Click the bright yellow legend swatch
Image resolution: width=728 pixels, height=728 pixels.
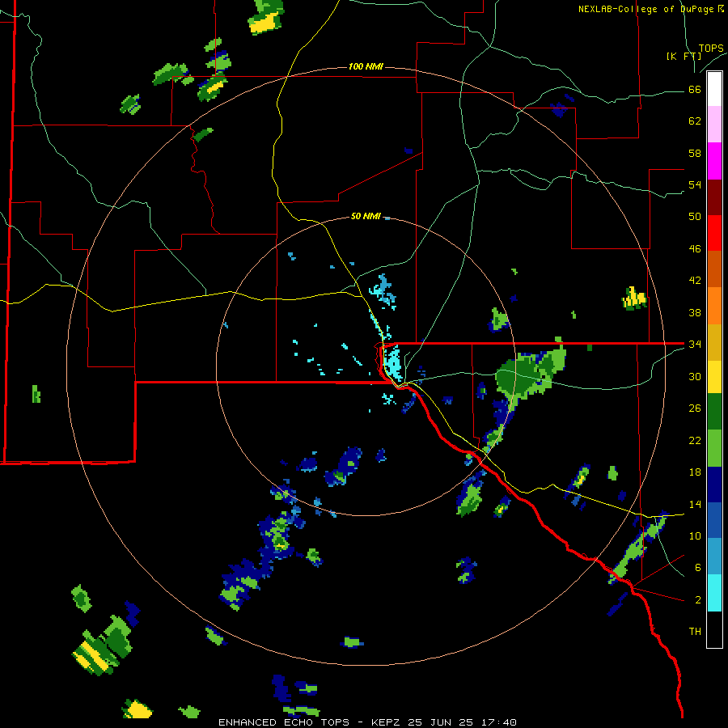[x=714, y=377]
